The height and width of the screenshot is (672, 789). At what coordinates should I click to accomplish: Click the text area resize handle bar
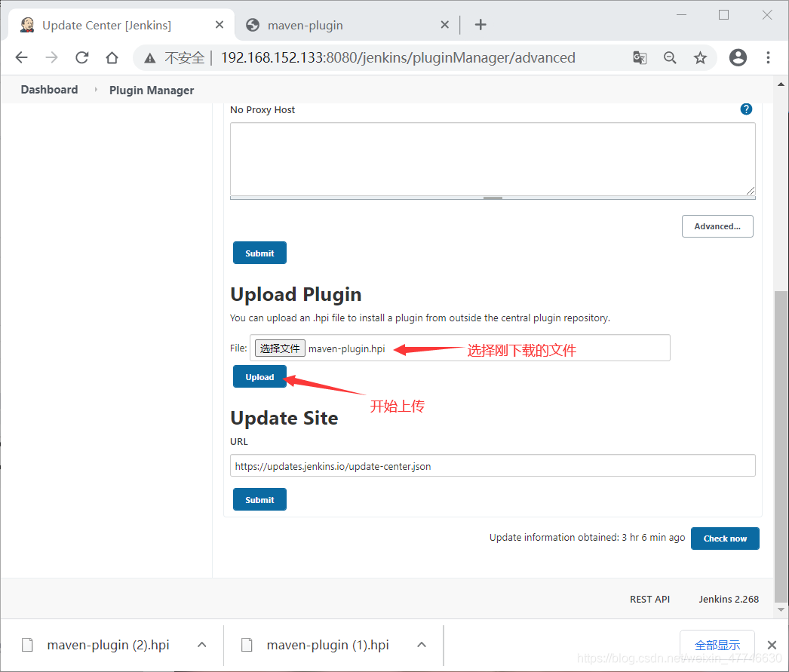[493, 198]
